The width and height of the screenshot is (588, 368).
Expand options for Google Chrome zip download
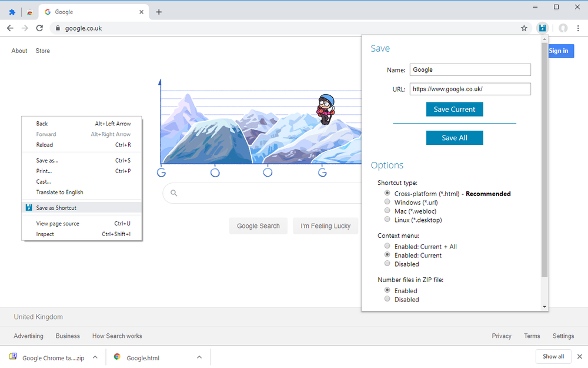[95, 357]
